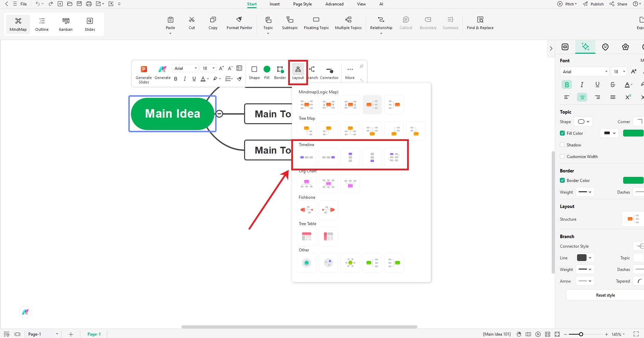Open Connector options in floating toolbar
Screen dimensions: 644x338
(329, 73)
